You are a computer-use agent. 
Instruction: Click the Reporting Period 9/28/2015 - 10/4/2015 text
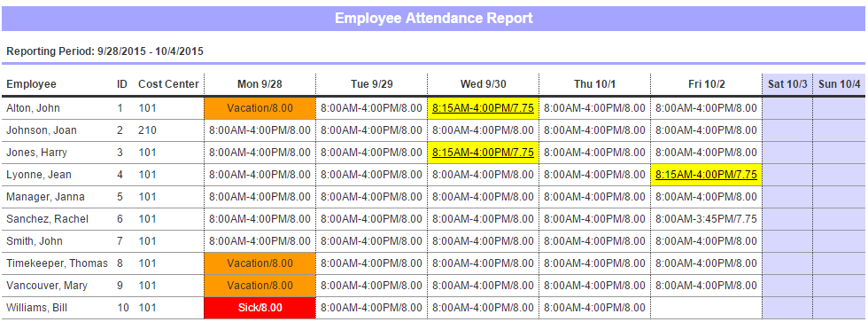coord(105,51)
